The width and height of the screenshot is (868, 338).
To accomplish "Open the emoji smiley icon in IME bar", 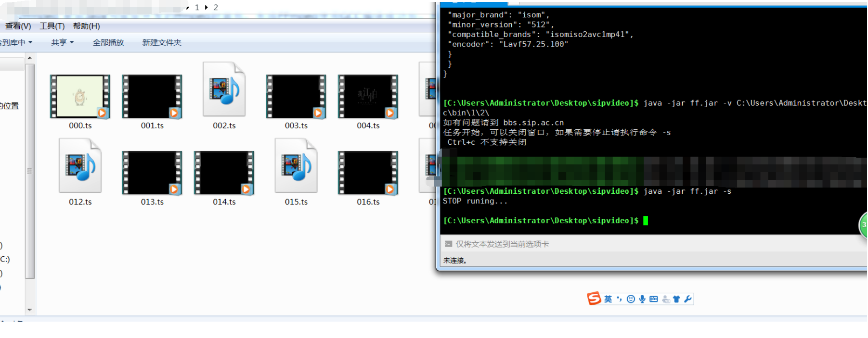I will tap(631, 299).
